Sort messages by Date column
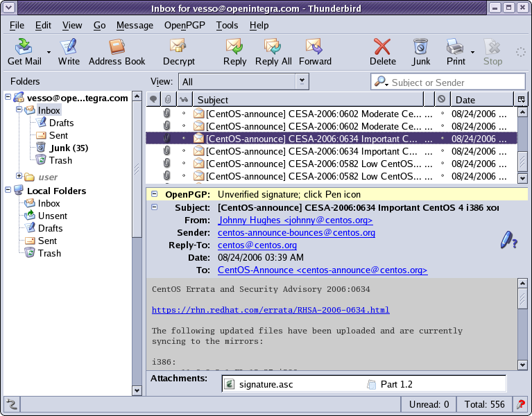 coord(482,100)
